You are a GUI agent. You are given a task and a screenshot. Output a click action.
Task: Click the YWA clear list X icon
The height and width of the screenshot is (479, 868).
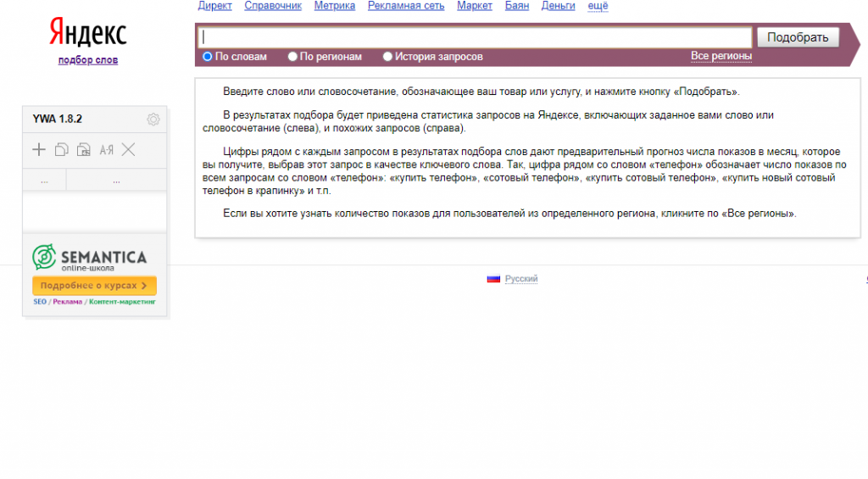pos(129,149)
